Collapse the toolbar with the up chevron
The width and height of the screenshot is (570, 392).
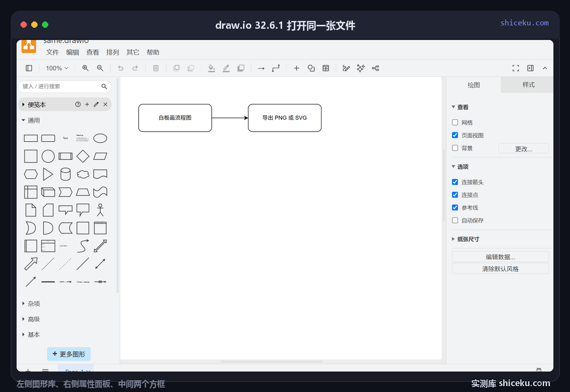(x=545, y=68)
